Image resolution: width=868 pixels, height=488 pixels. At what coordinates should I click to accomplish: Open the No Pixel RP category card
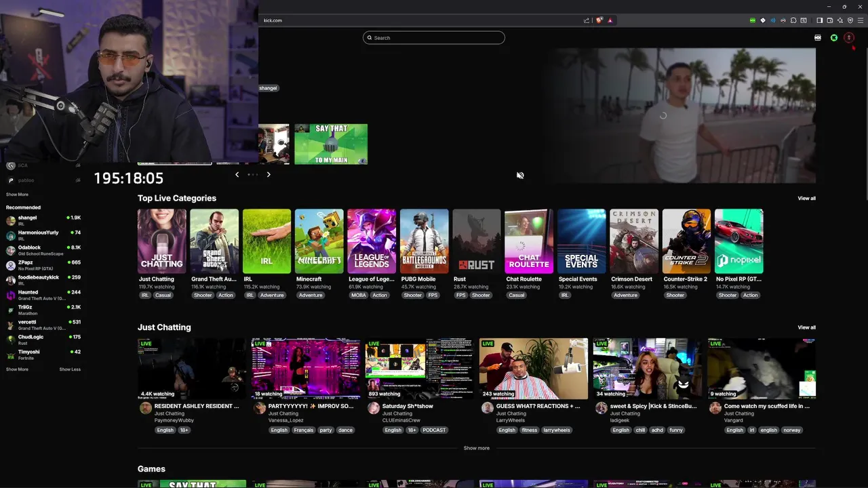[739, 241]
